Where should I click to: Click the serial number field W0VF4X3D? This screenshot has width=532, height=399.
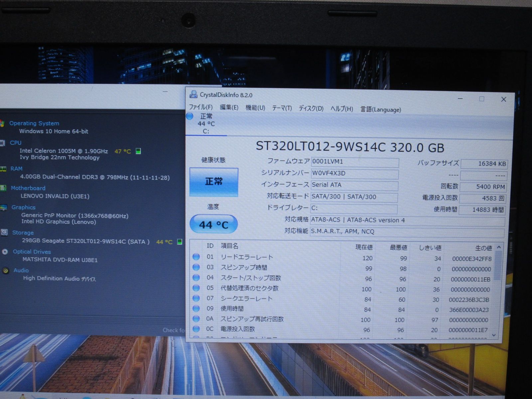click(x=355, y=174)
